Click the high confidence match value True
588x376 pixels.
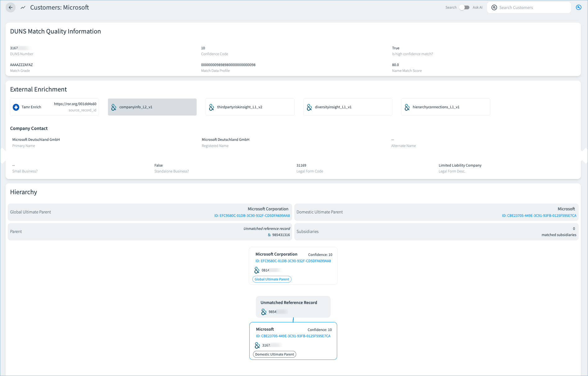pyautogui.click(x=396, y=48)
